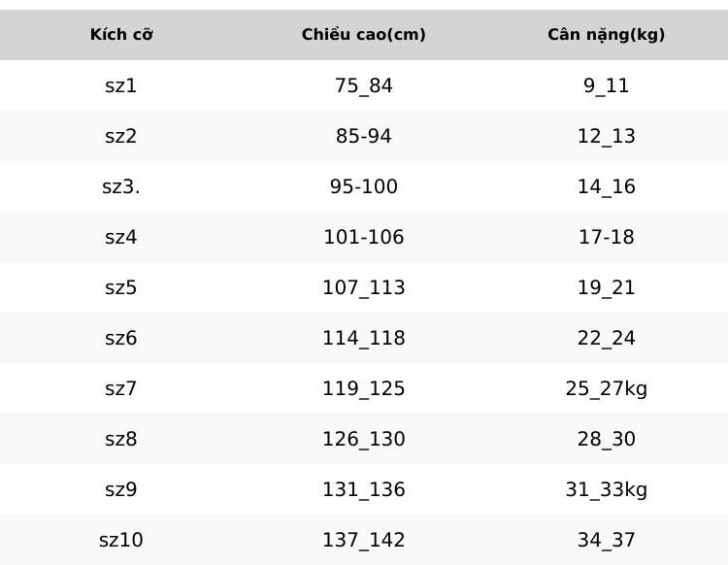
Task: Click the sz7 row label
Action: [120, 388]
